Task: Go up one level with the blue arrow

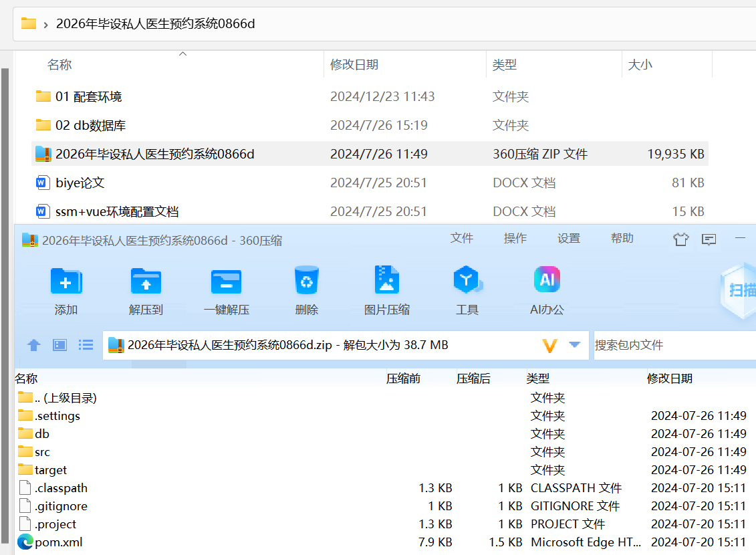Action: [33, 345]
